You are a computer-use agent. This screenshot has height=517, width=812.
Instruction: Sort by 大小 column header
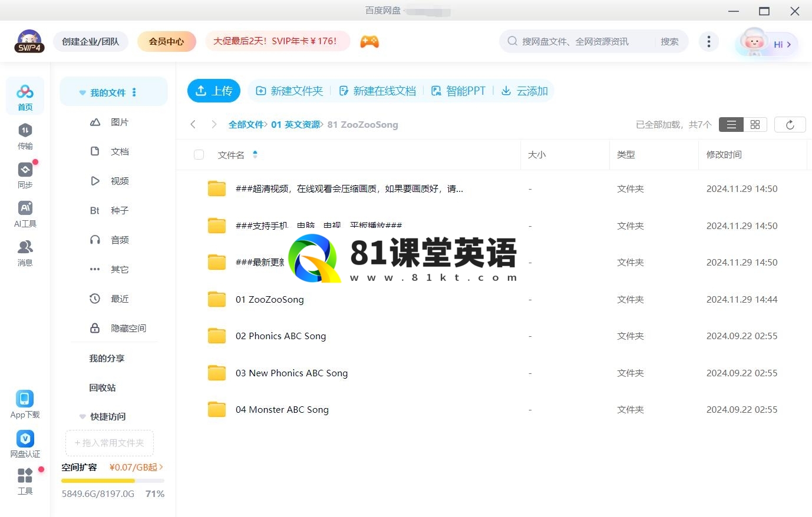[x=537, y=154]
